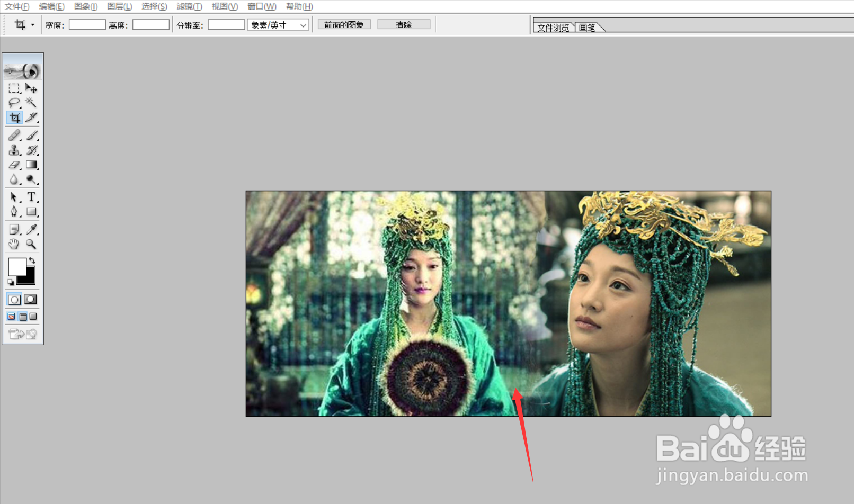This screenshot has width=854, height=504.
Task: Switch to the 文件浏览 tab
Action: click(553, 28)
